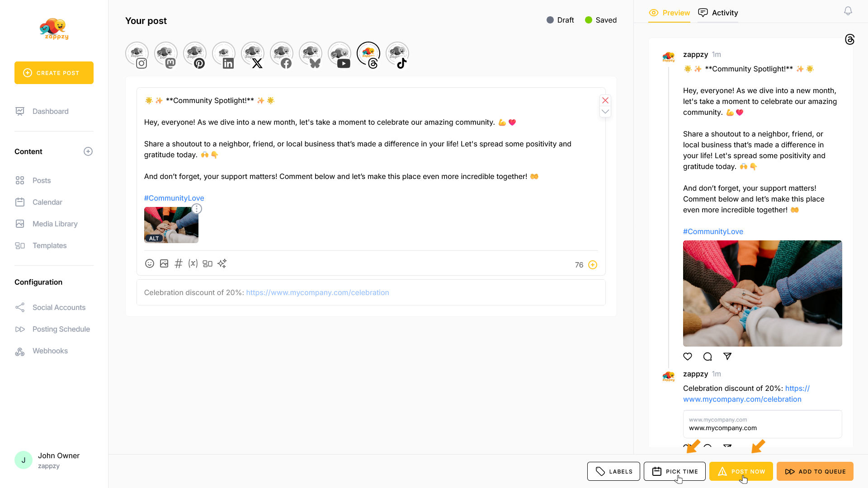Open image options three-dot menu
Screen dimensions: 868x488
197,209
